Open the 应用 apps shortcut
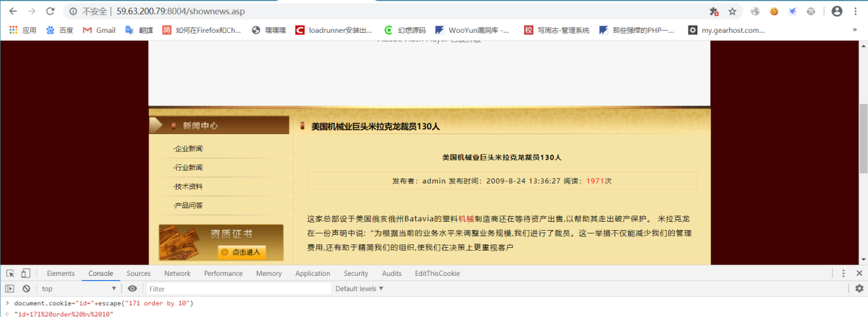 (23, 30)
